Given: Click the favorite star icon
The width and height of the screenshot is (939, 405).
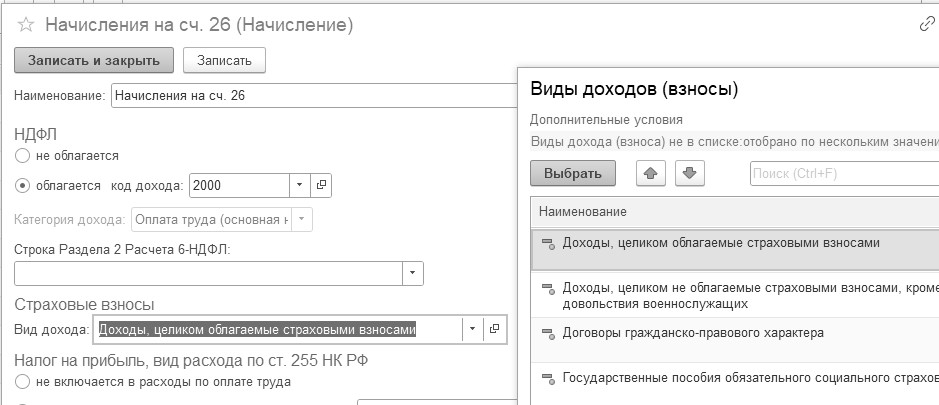Looking at the screenshot, I should pos(27,24).
